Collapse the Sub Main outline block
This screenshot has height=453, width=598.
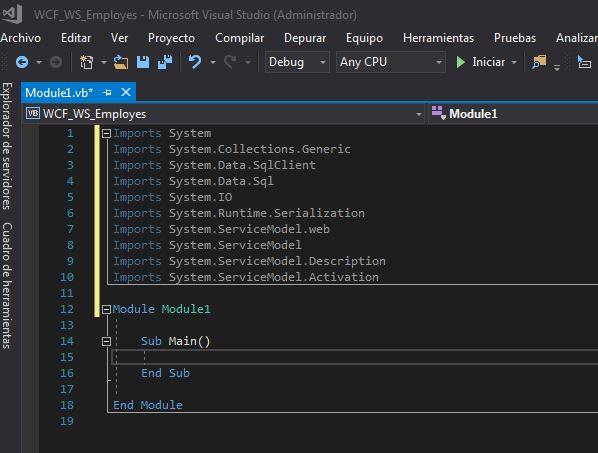pos(106,341)
